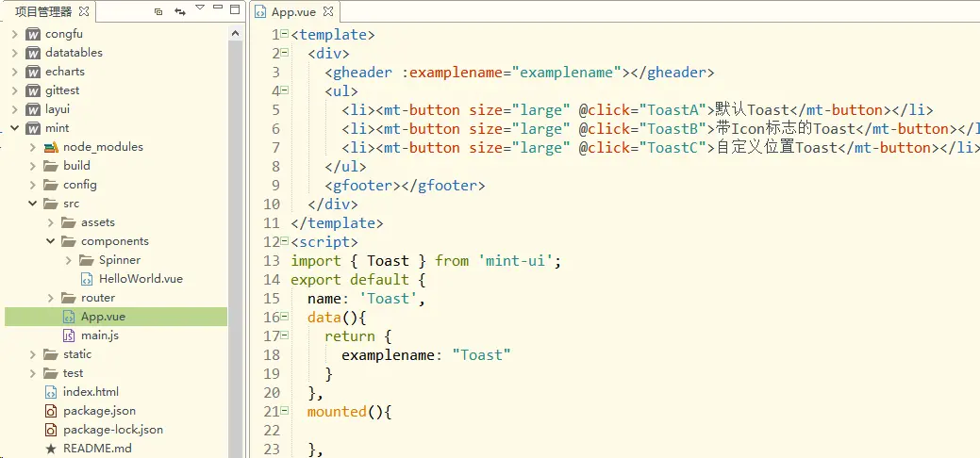The height and width of the screenshot is (458, 980).
Task: Fold the template block at line 1
Action: [284, 34]
